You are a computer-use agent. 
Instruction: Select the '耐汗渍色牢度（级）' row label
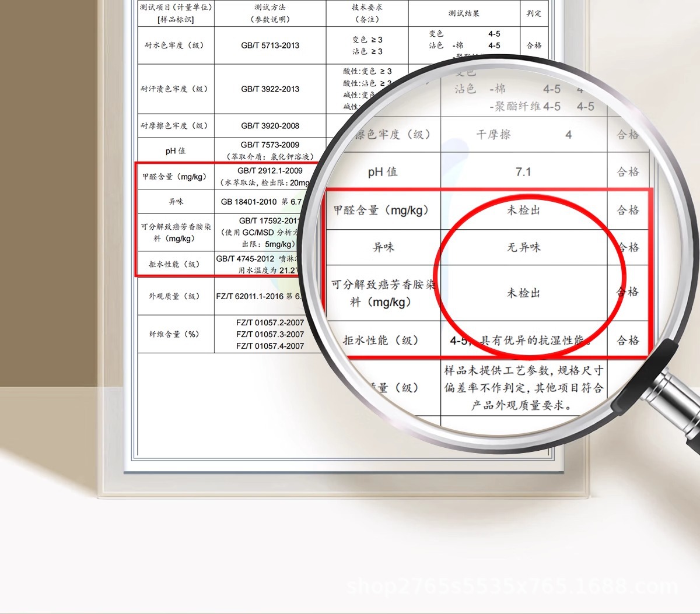(175, 89)
